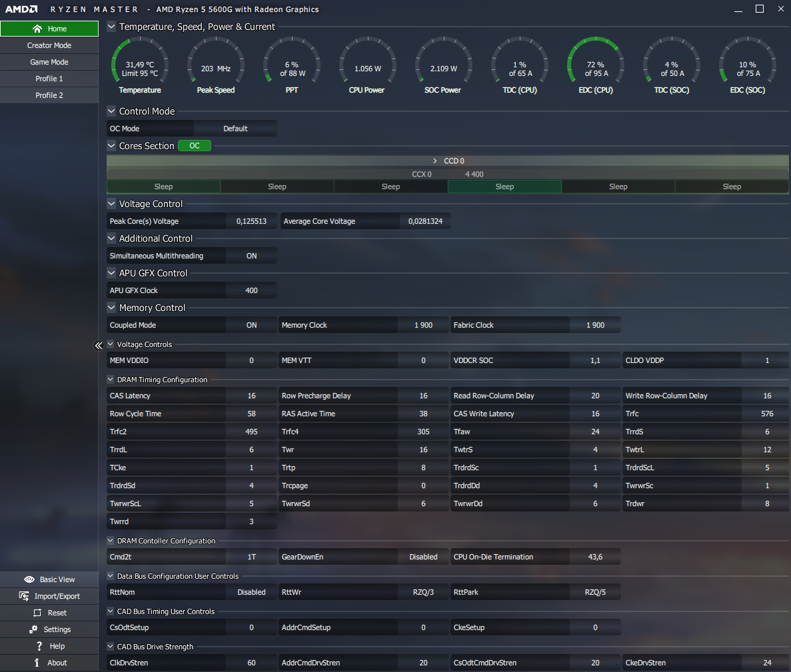The height and width of the screenshot is (672, 791).
Task: Click VDDCR SOC value 1,1
Action: point(595,360)
